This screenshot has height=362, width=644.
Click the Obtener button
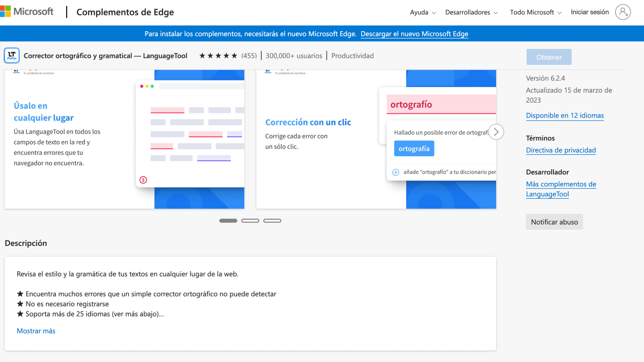[549, 57]
